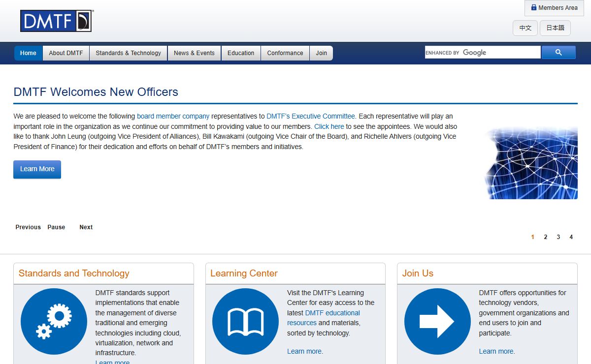Jump to slide 4
Viewport: 591px width, 364px height.
point(571,237)
